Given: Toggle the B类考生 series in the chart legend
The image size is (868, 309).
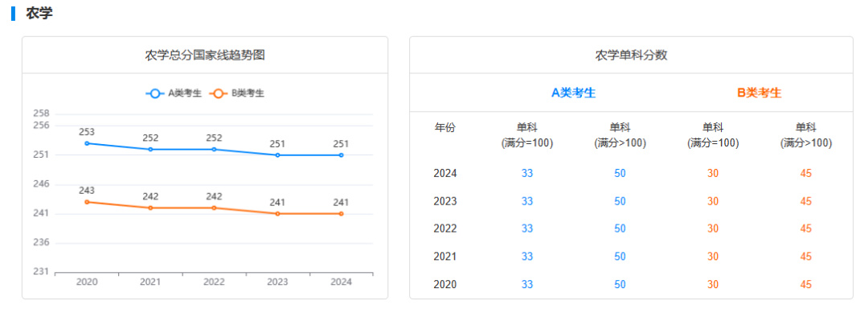Looking at the screenshot, I should coord(236,93).
